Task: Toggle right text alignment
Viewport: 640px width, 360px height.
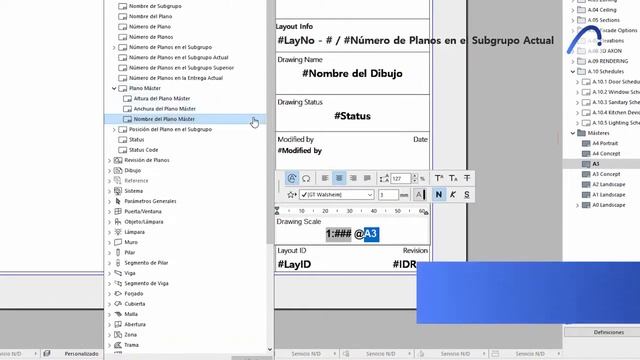Action: 353,178
